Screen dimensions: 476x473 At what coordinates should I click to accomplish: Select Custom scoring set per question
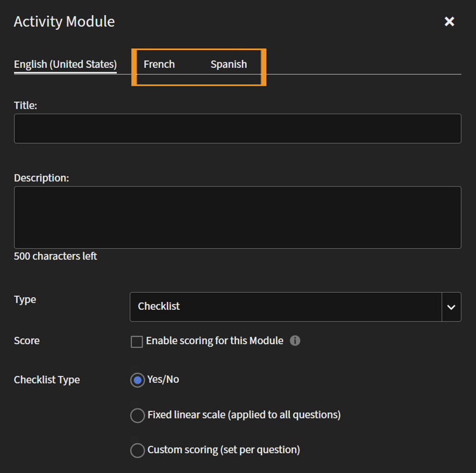137,450
